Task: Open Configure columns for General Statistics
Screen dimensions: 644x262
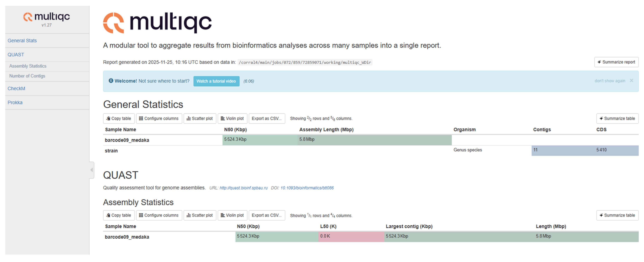Action: tap(159, 118)
